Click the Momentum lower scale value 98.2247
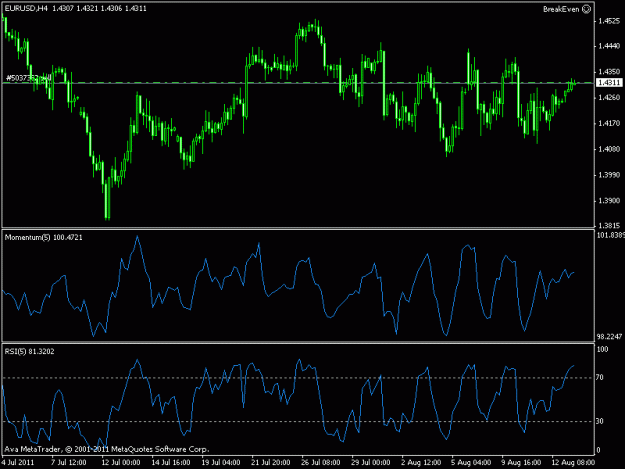This screenshot has height=469, width=625. tap(609, 337)
